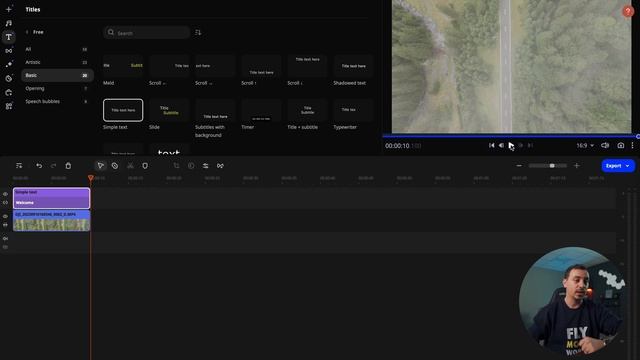Zoom out the timeline with minus
The image size is (640, 360).
coord(519,166)
